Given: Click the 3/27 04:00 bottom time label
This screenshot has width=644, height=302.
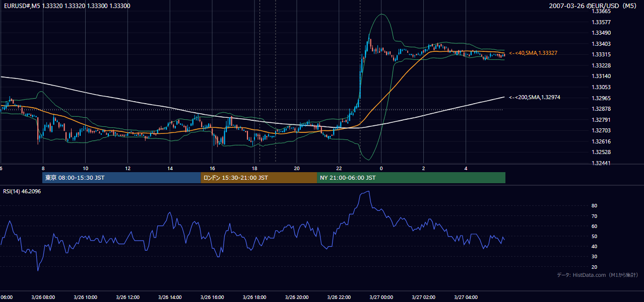Looking at the screenshot, I should click(466, 297).
